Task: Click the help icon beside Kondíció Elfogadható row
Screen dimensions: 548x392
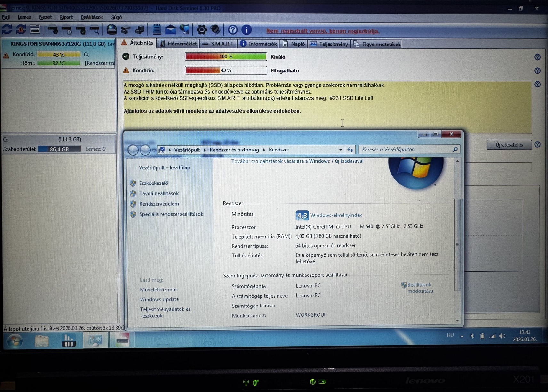Action: click(x=537, y=71)
